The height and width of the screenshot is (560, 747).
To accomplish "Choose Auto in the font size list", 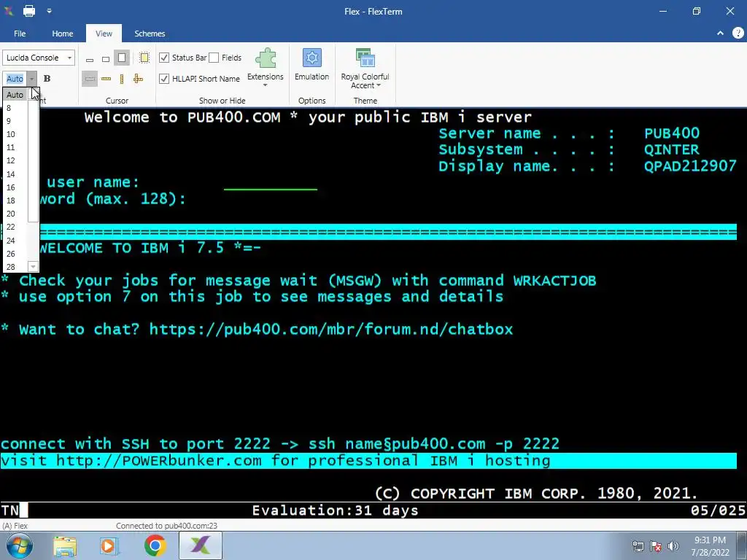I will pyautogui.click(x=15, y=95).
